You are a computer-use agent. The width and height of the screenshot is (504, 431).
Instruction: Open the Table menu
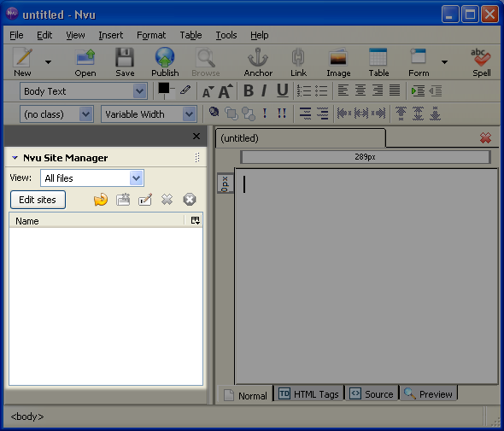190,35
